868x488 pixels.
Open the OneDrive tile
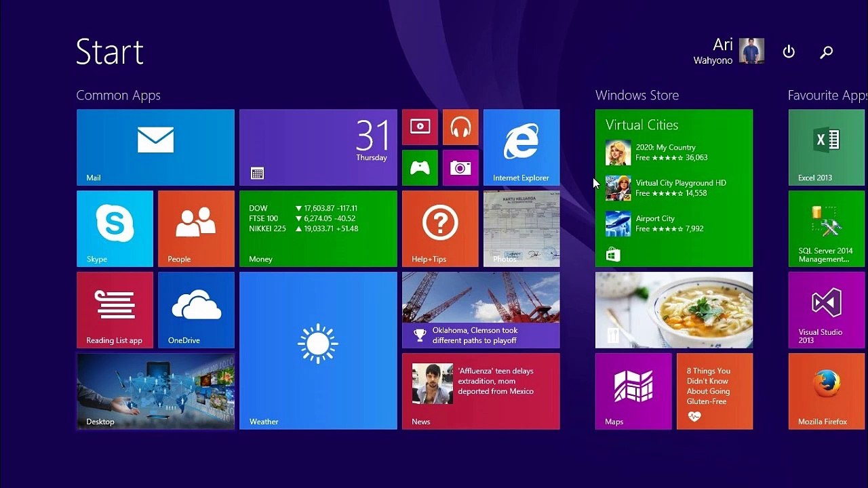coord(196,310)
